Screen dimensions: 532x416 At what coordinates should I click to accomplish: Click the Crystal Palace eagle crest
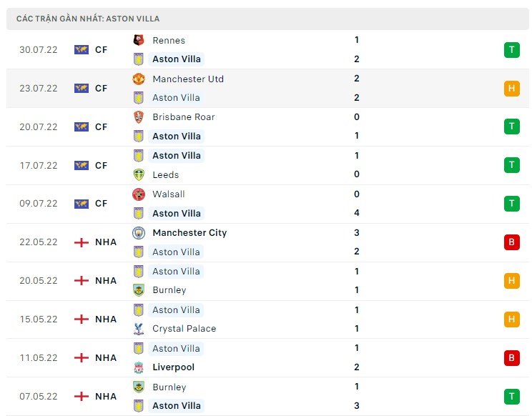click(139, 329)
